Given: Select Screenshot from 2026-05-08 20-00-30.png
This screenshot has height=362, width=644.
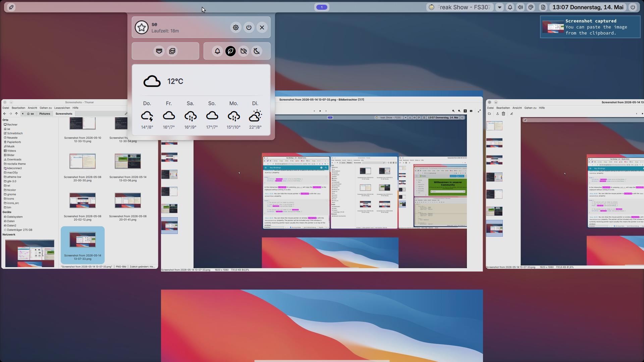Looking at the screenshot, I should (83, 167).
